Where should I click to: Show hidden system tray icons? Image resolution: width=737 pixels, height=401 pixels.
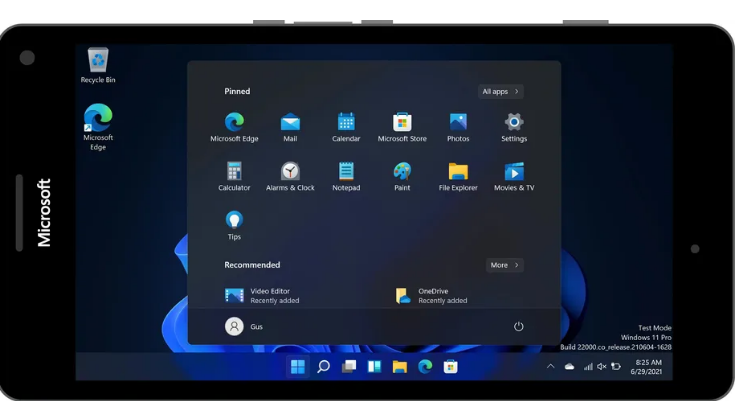click(550, 366)
